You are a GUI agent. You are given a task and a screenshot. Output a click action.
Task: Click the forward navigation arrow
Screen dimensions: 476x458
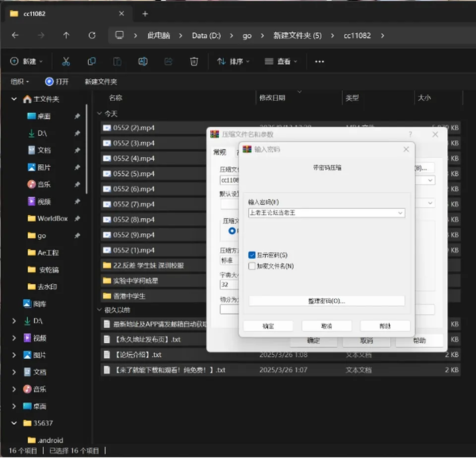[x=41, y=36]
